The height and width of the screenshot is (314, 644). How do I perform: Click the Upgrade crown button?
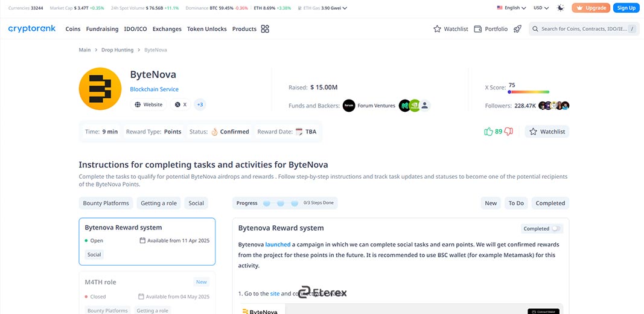click(591, 8)
